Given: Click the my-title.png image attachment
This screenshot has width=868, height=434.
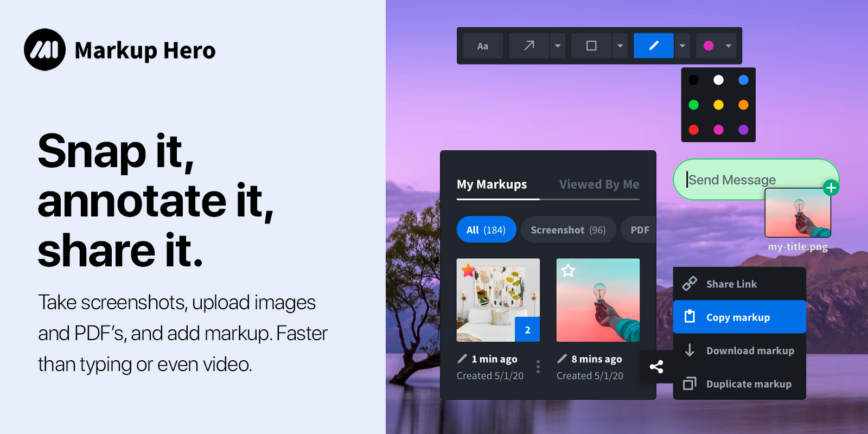Looking at the screenshot, I should [797, 213].
